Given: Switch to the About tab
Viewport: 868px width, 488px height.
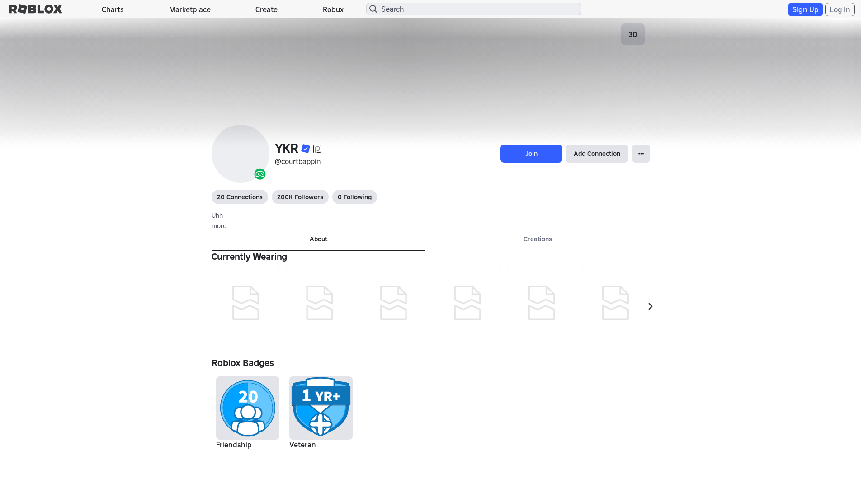Looking at the screenshot, I should click(318, 239).
